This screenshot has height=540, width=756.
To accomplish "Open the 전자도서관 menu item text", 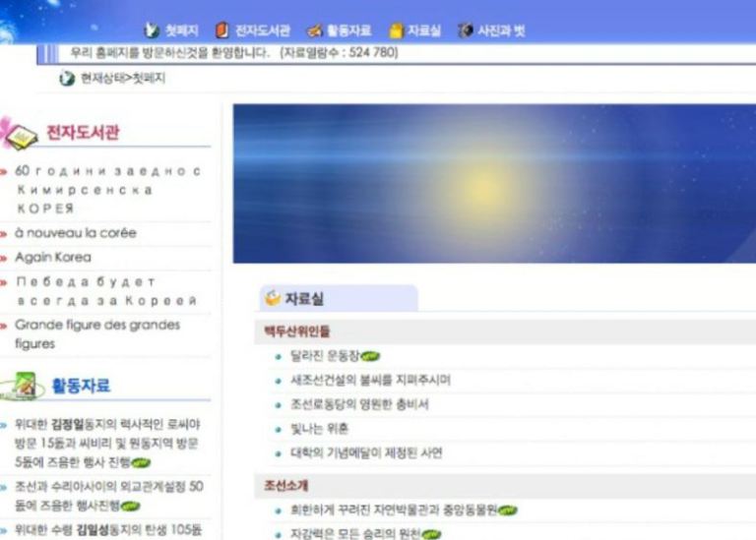I will [x=262, y=30].
